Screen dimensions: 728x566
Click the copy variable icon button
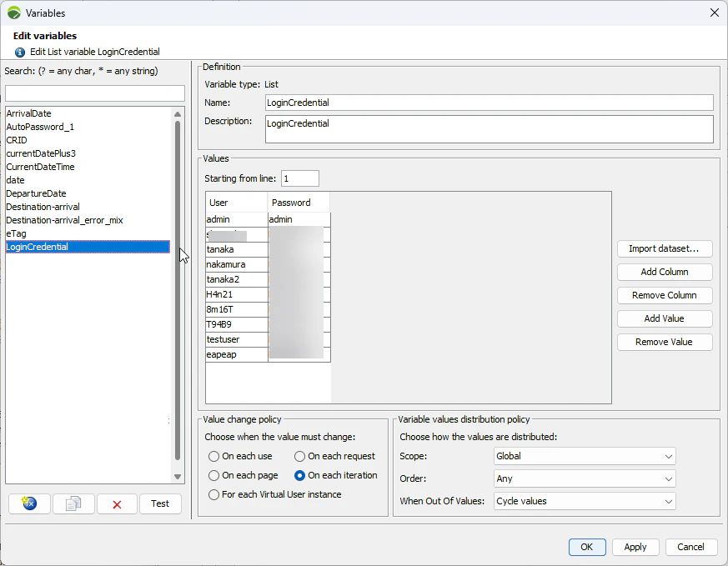click(73, 503)
